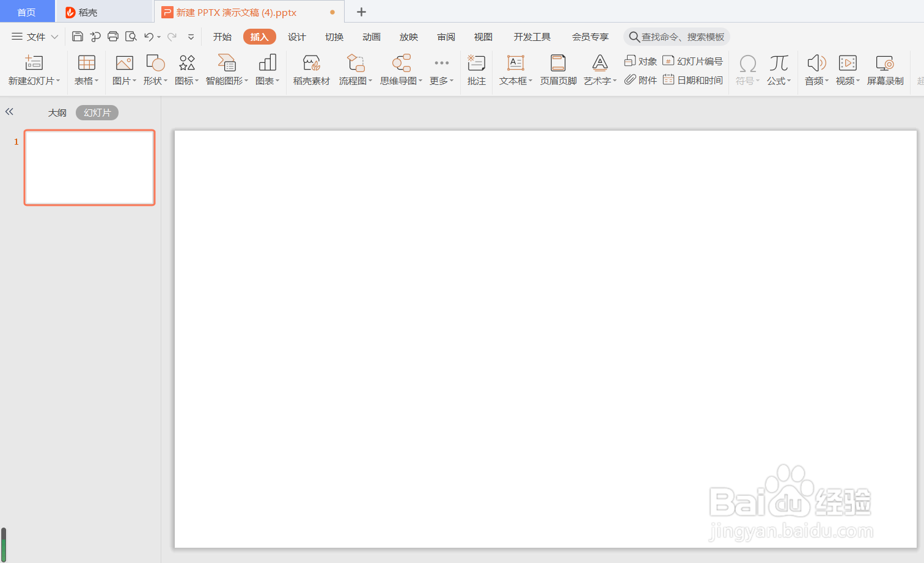Click the blank slide canvas

(546, 339)
